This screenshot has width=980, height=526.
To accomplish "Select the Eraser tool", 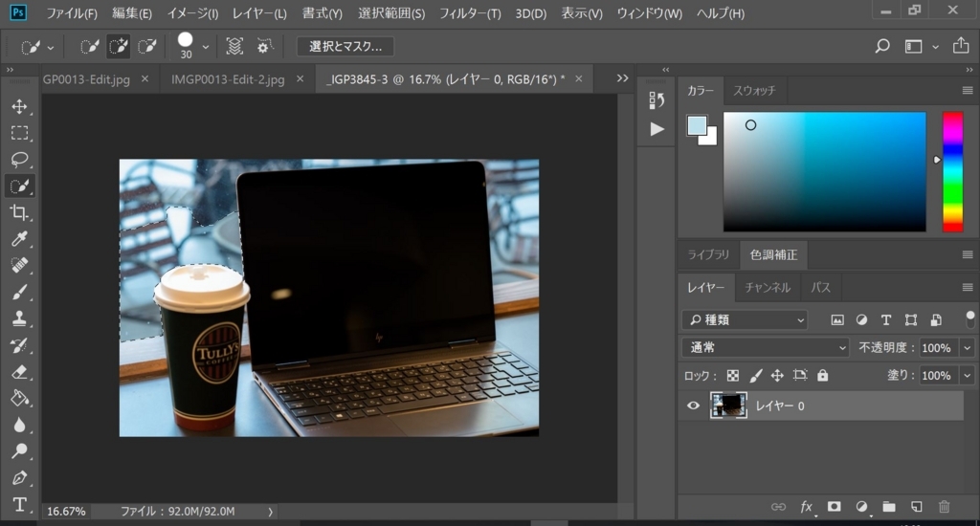I will point(19,372).
